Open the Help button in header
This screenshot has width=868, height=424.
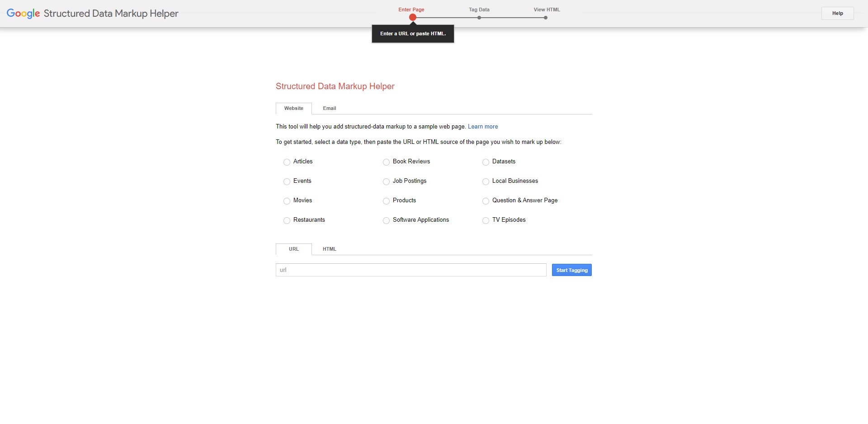click(x=837, y=14)
